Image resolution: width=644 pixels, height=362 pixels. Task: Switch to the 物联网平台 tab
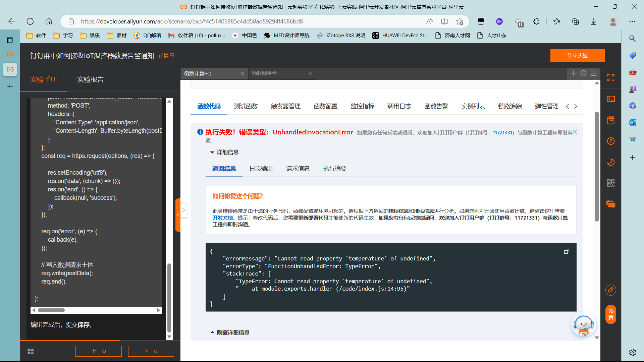pos(265,73)
